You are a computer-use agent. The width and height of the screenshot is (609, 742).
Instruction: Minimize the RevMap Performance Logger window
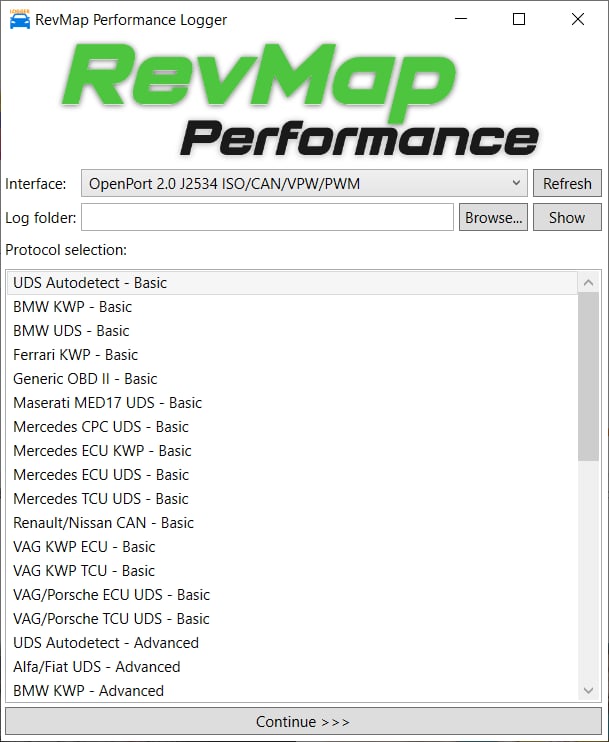[461, 19]
